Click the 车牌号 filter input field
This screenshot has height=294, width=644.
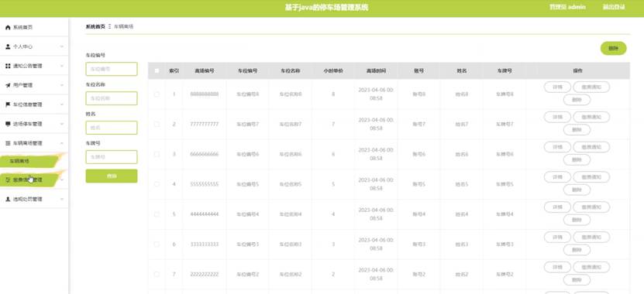[x=112, y=157]
